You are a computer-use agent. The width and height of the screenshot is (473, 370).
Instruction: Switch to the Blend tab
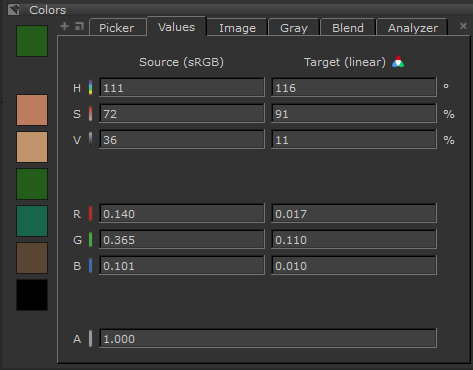click(x=348, y=27)
